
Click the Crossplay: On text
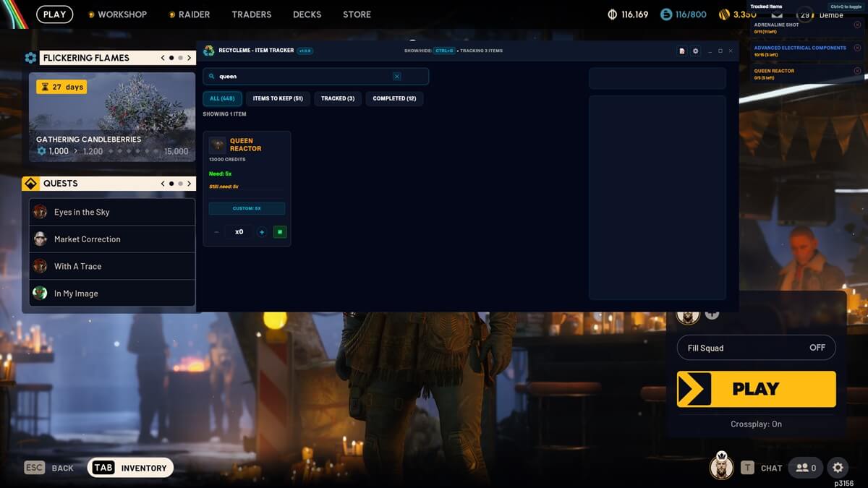[757, 424]
